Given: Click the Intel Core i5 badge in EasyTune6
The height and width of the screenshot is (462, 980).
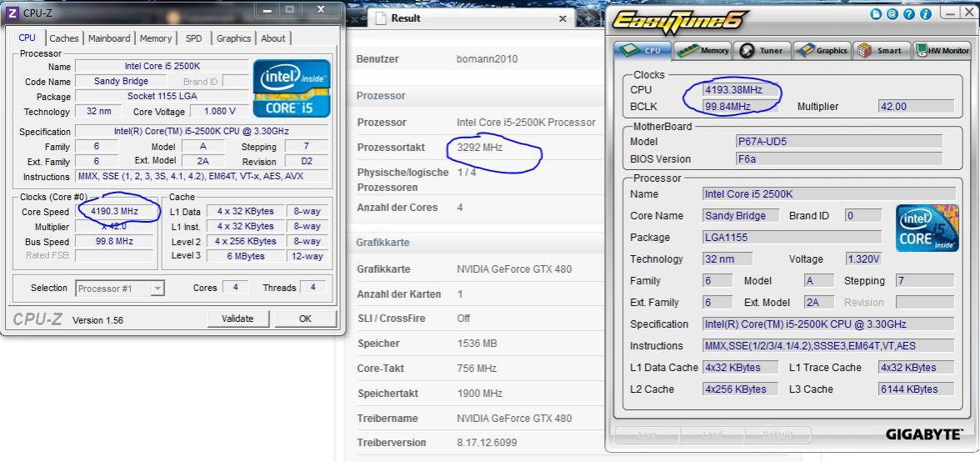Looking at the screenshot, I should point(927,228).
